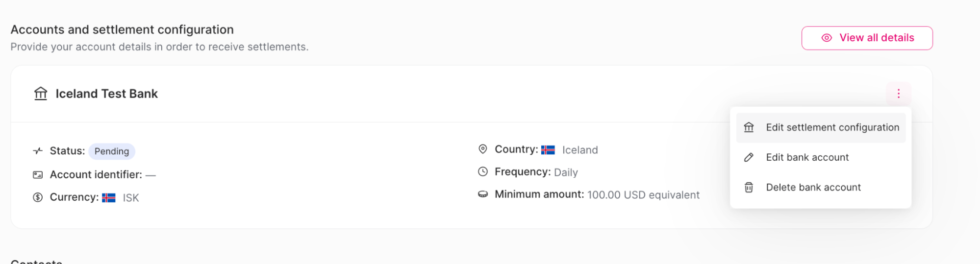Choose Edit bank account from menu
980x264 pixels.
click(807, 157)
